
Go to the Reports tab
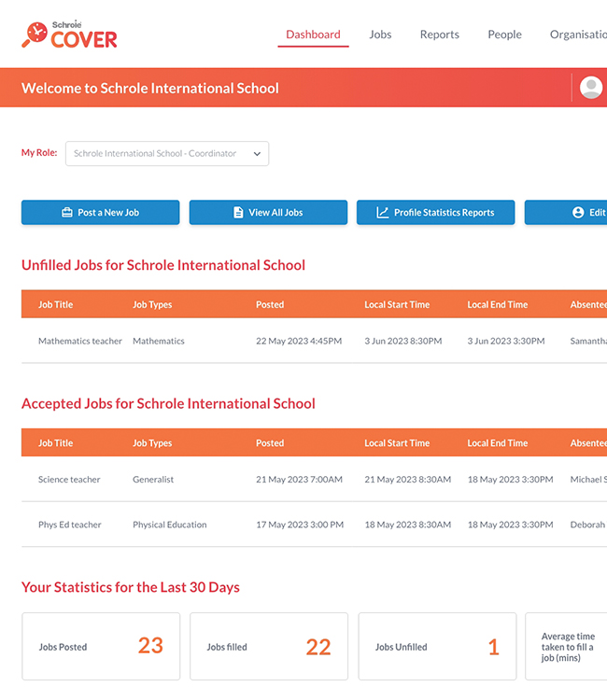tap(439, 35)
